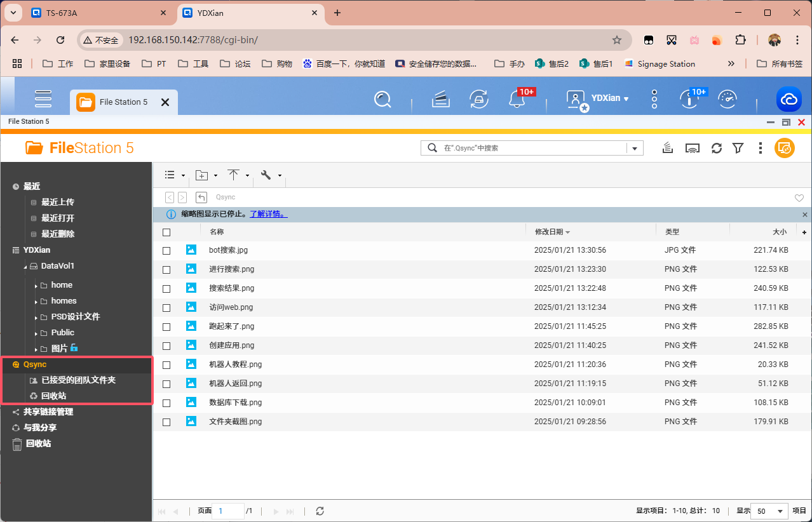This screenshot has width=812, height=522.
Task: Go to the parent folder using the up icon
Action: pyautogui.click(x=201, y=197)
